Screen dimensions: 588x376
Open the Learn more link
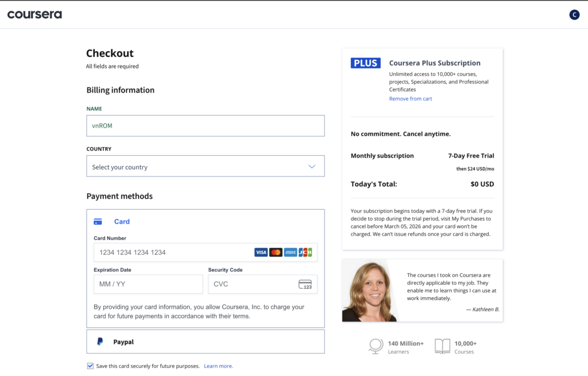[x=218, y=366]
